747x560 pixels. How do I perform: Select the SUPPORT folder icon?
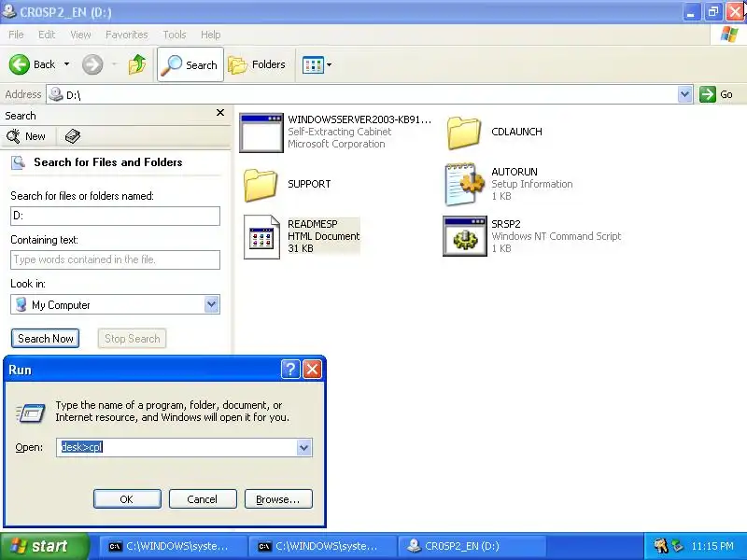coord(261,185)
